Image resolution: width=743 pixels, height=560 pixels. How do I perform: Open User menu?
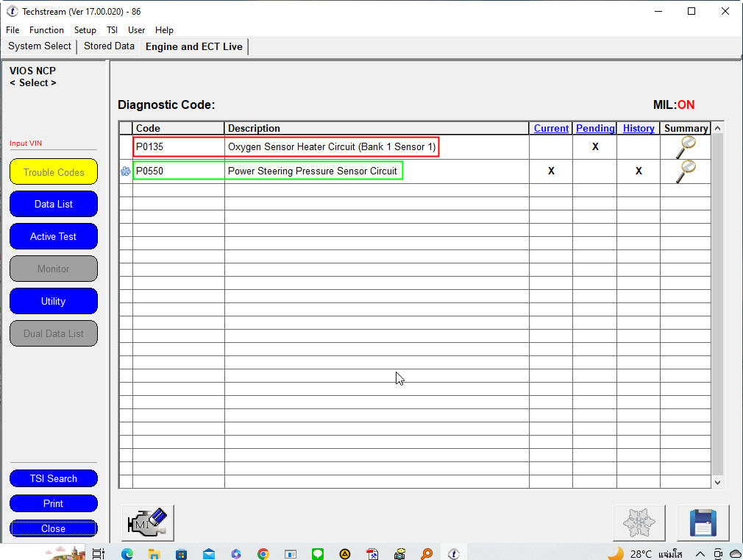coord(137,30)
